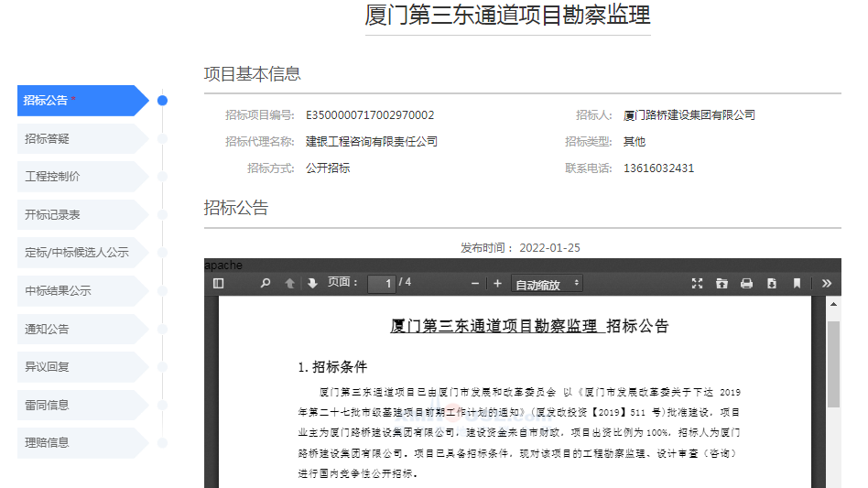
Task: Download the PDF announcement file
Action: (x=772, y=284)
